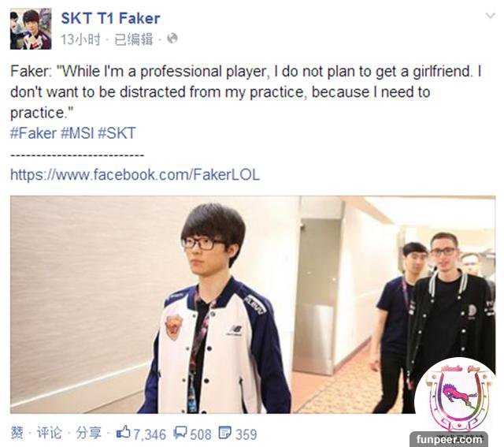Screen dimensions: 504x447
Task: View the 508 comments count
Action: tap(201, 434)
